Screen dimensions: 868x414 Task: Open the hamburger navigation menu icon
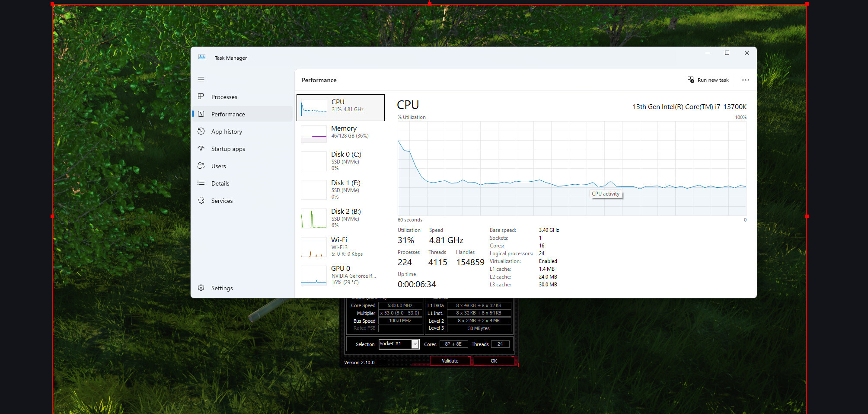[201, 79]
